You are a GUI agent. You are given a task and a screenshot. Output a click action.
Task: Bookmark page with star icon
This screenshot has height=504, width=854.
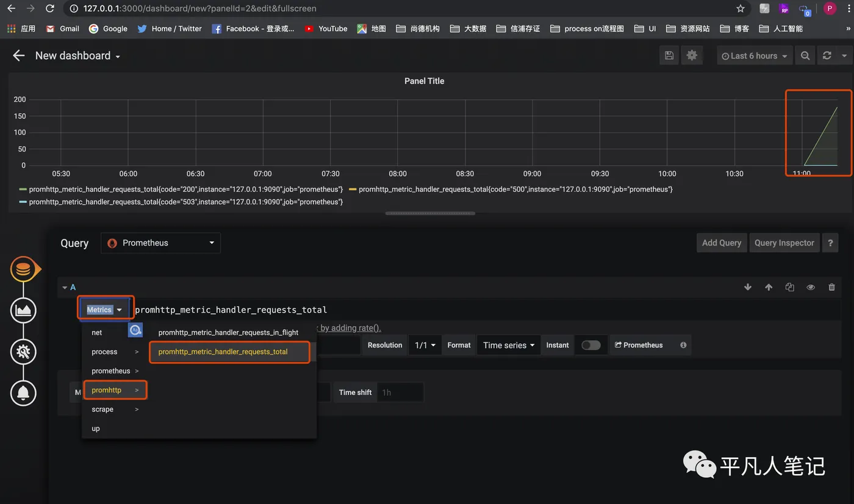[x=741, y=9]
